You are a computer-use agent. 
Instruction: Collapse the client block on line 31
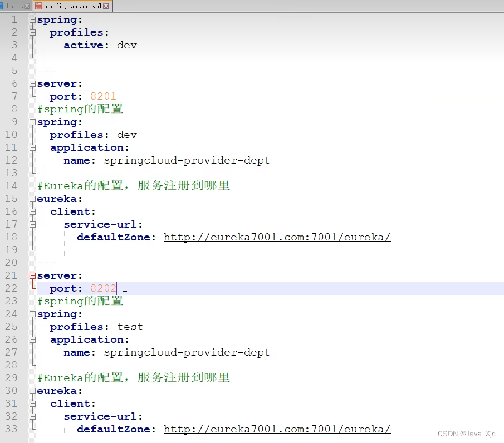click(32, 404)
